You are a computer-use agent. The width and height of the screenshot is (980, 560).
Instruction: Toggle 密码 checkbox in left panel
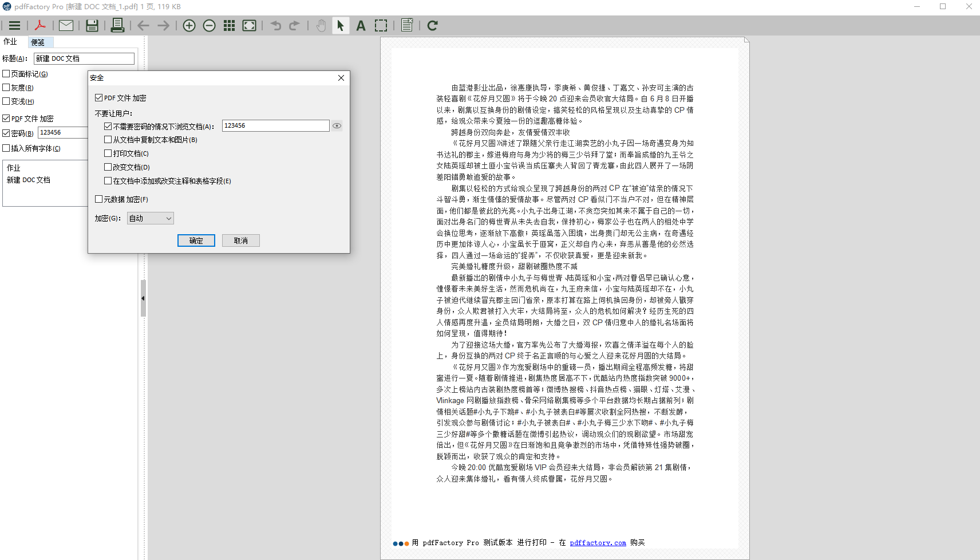tap(6, 133)
